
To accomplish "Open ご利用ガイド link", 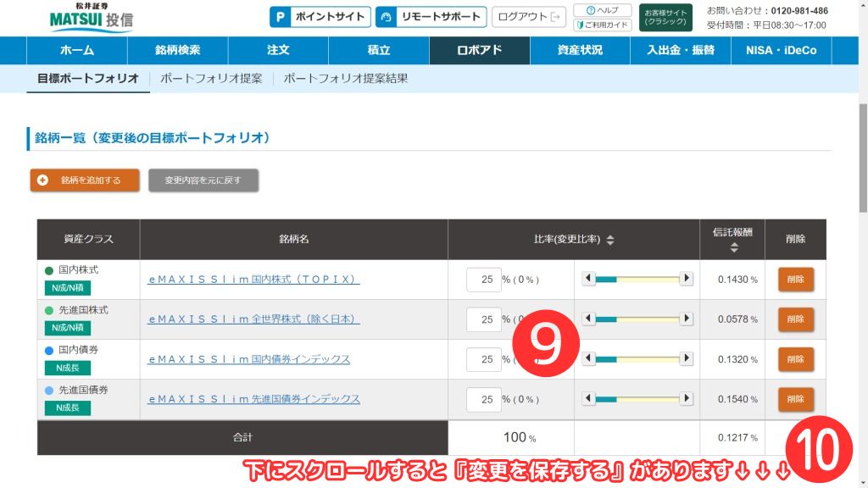I will pyautogui.click(x=603, y=25).
